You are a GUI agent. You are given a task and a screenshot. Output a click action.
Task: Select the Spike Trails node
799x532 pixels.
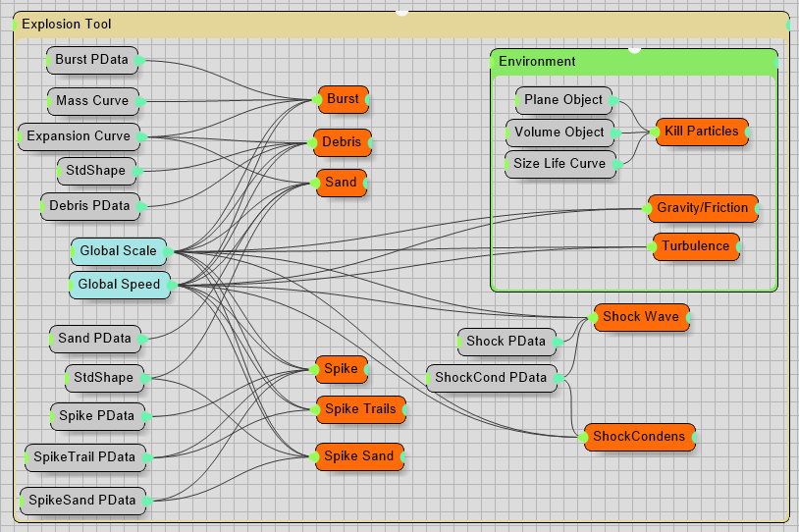click(x=359, y=409)
